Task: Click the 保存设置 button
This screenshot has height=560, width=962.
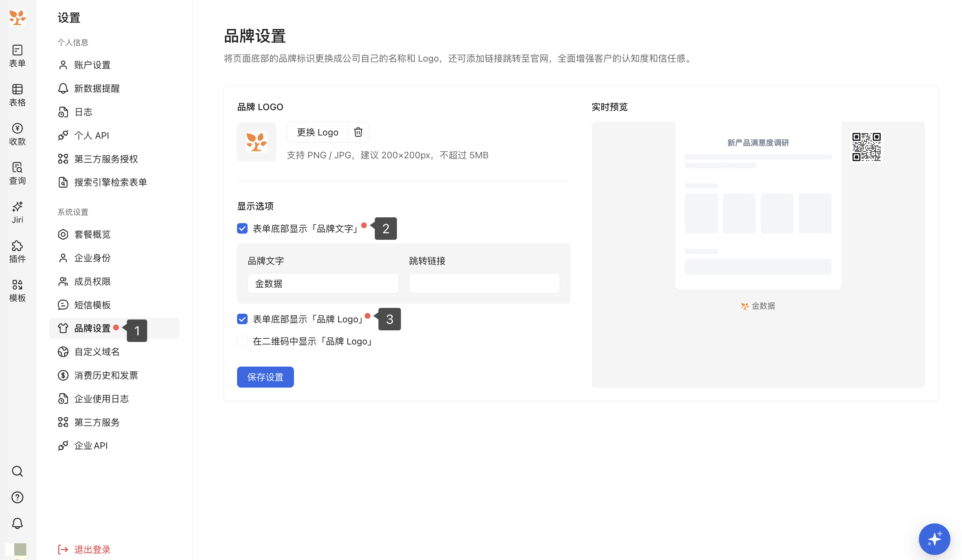Action: point(265,377)
